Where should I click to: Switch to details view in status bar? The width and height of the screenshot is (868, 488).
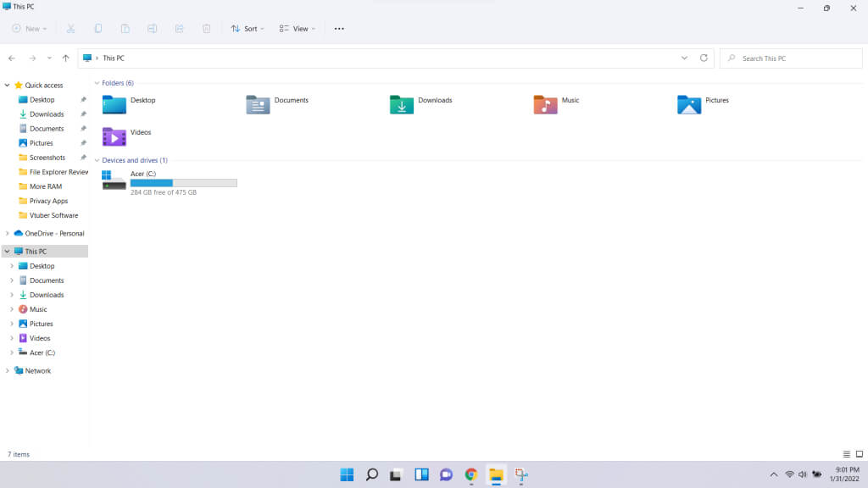pos(846,455)
